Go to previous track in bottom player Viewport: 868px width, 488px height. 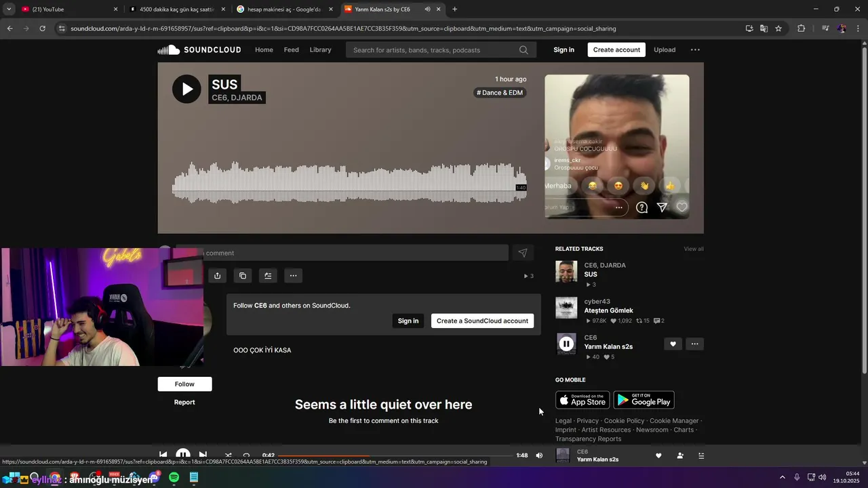coord(163,455)
